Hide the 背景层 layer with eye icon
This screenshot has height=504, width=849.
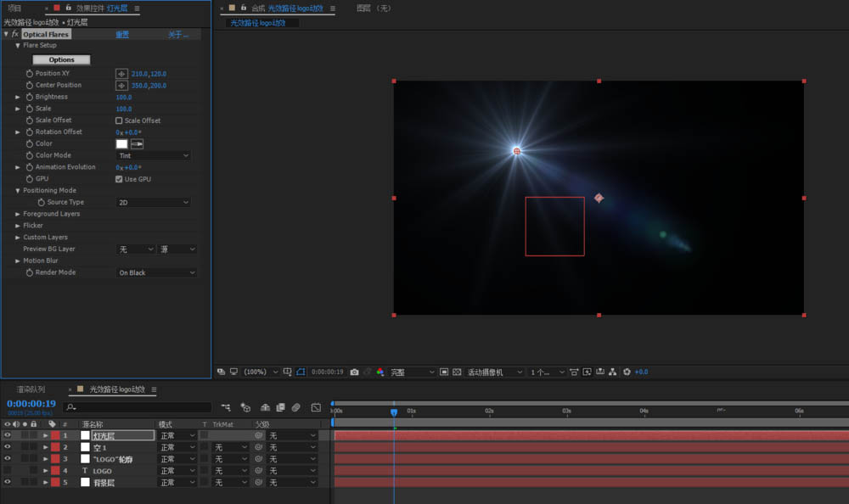pyautogui.click(x=8, y=482)
